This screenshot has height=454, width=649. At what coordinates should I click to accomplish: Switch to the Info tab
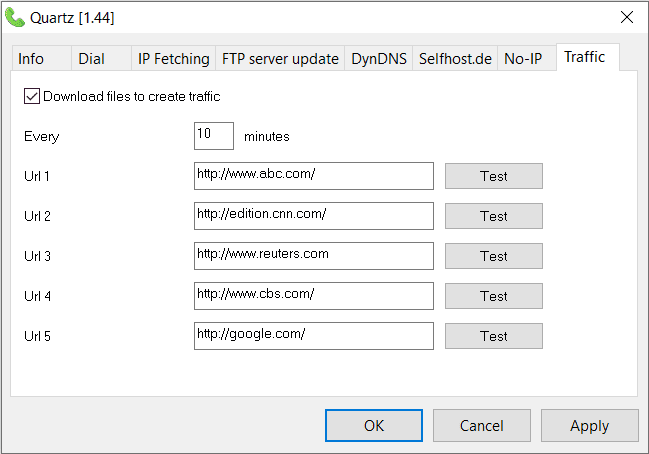(x=31, y=59)
